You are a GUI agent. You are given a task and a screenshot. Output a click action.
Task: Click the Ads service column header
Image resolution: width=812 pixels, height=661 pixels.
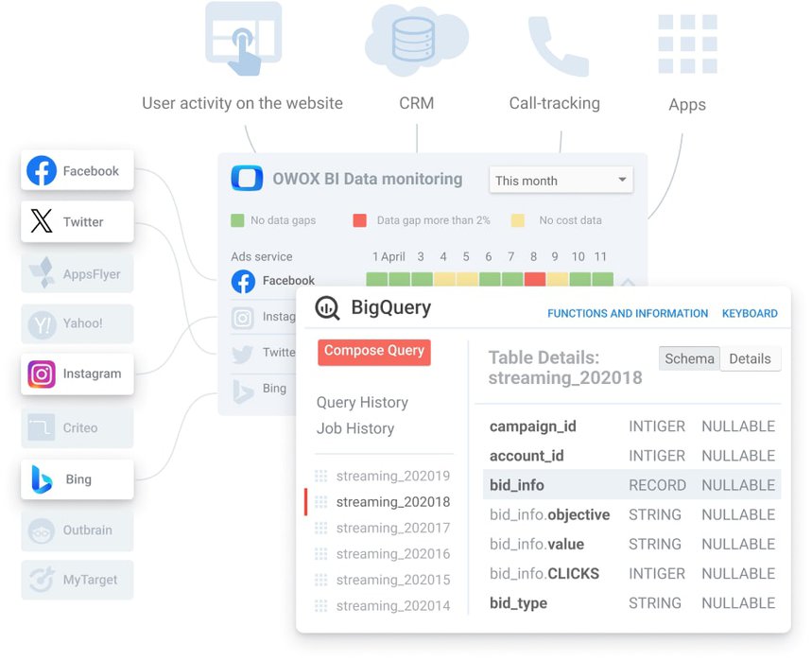[x=262, y=257]
